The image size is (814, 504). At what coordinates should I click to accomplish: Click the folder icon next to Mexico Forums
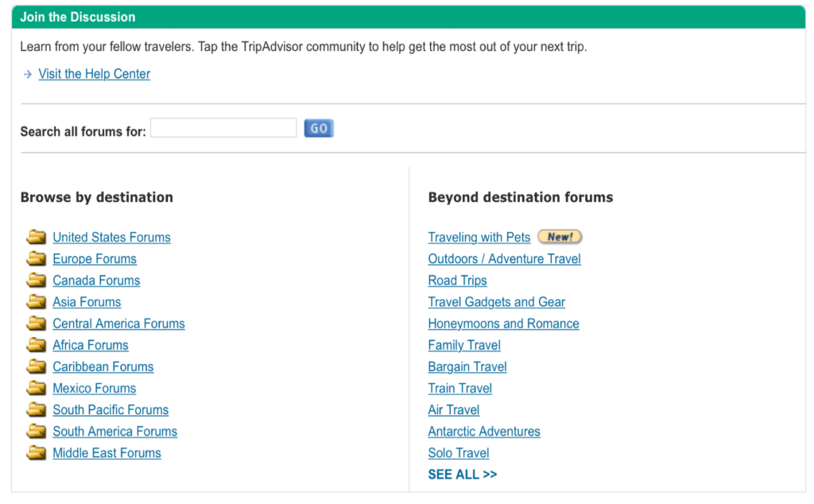37,388
